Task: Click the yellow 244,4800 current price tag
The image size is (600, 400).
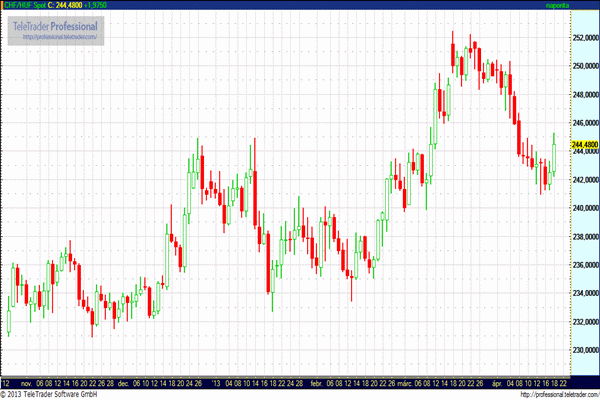Action: [x=584, y=145]
